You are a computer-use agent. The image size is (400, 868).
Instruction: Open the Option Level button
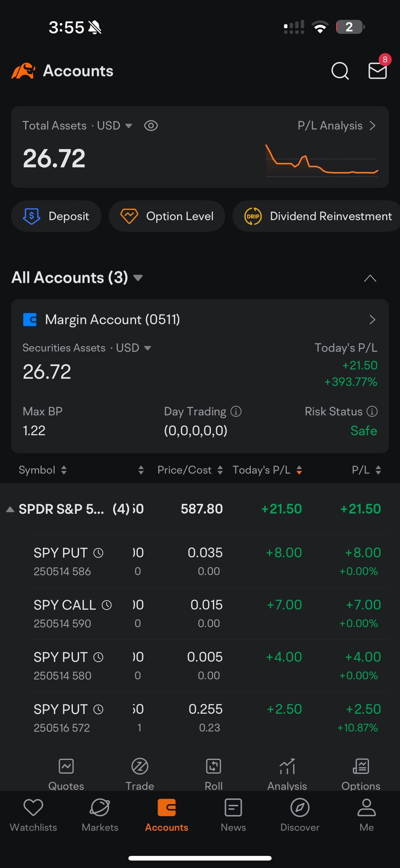coord(167,216)
